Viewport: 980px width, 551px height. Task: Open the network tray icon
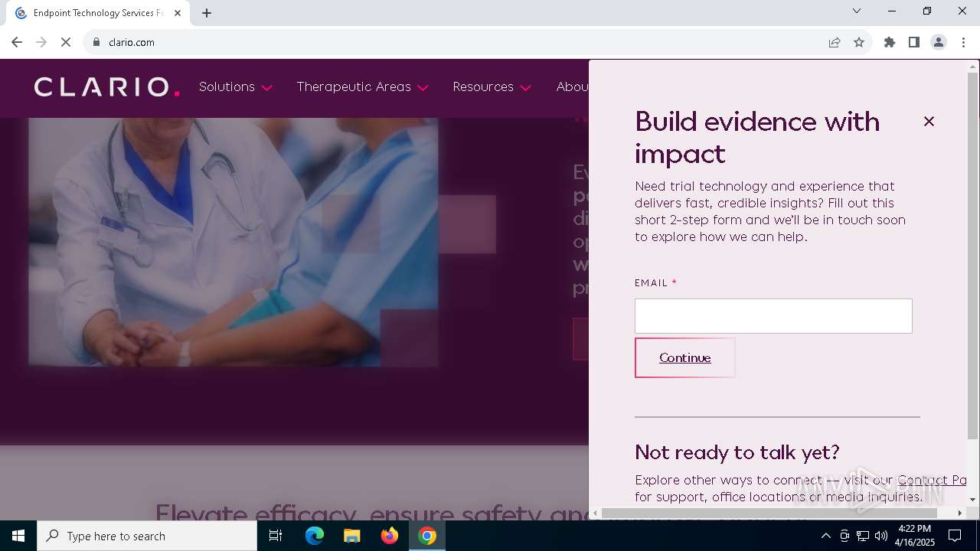863,536
